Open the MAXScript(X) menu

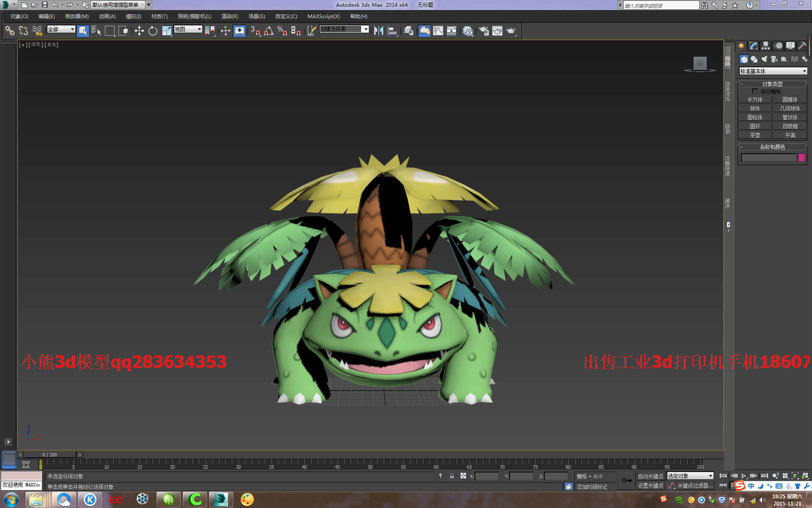[324, 17]
